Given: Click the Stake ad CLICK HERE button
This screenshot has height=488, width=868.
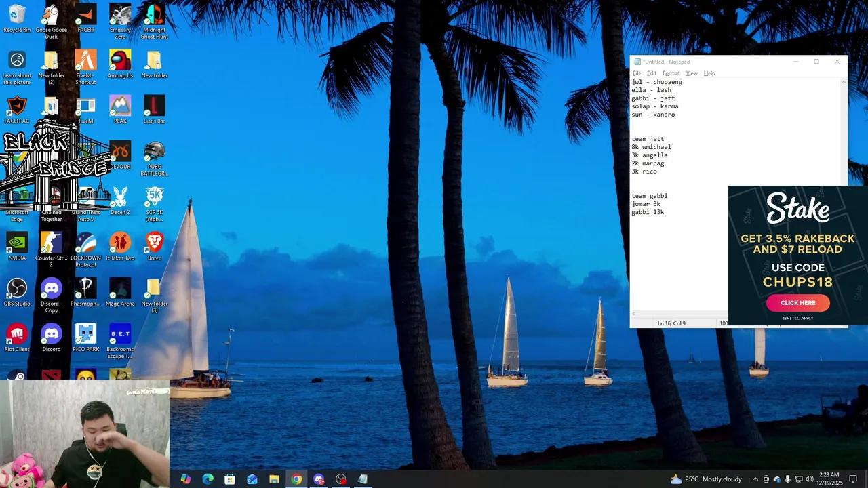Looking at the screenshot, I should point(797,303).
